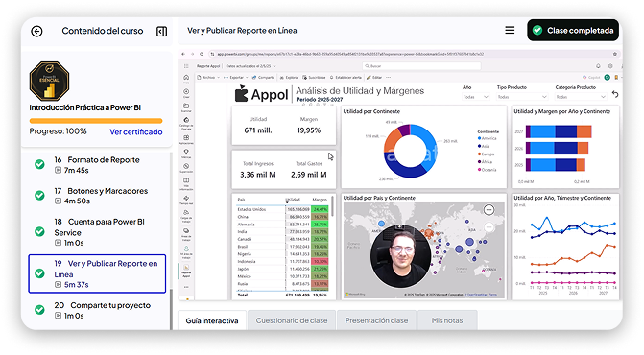Open the Power BI notifications bell
Viewport: 644px width, 355px height.
pyautogui.click(x=598, y=66)
